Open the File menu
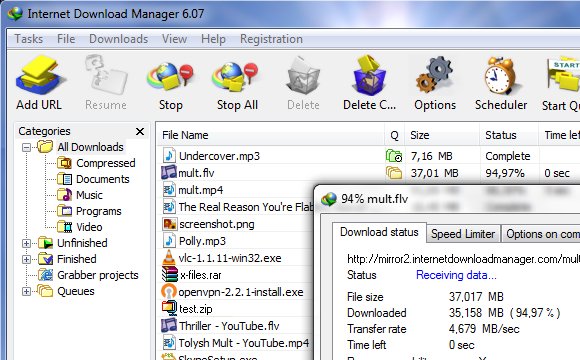 point(66,39)
